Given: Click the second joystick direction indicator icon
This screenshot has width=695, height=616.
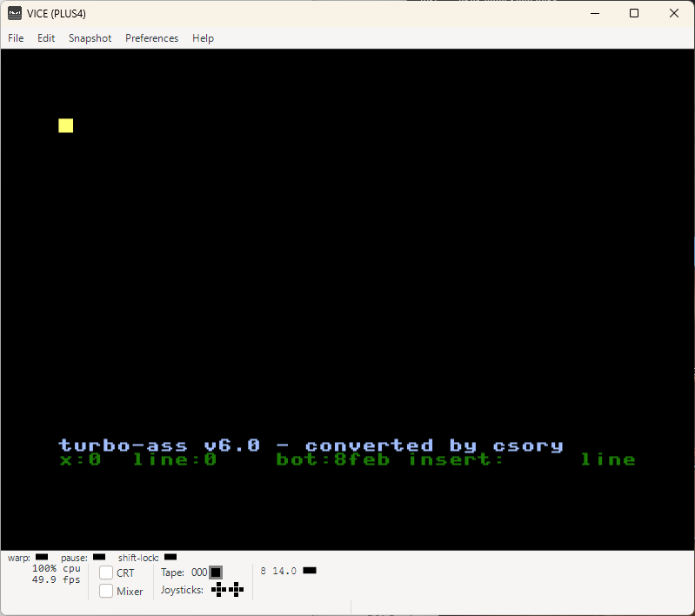Looking at the screenshot, I should 237,590.
